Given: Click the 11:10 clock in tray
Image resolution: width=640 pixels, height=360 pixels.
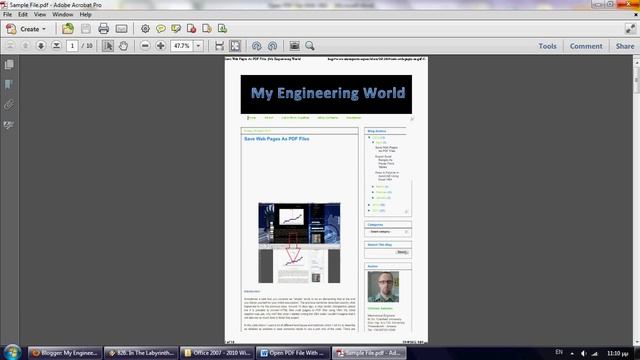Looking at the screenshot, I should pos(618,353).
